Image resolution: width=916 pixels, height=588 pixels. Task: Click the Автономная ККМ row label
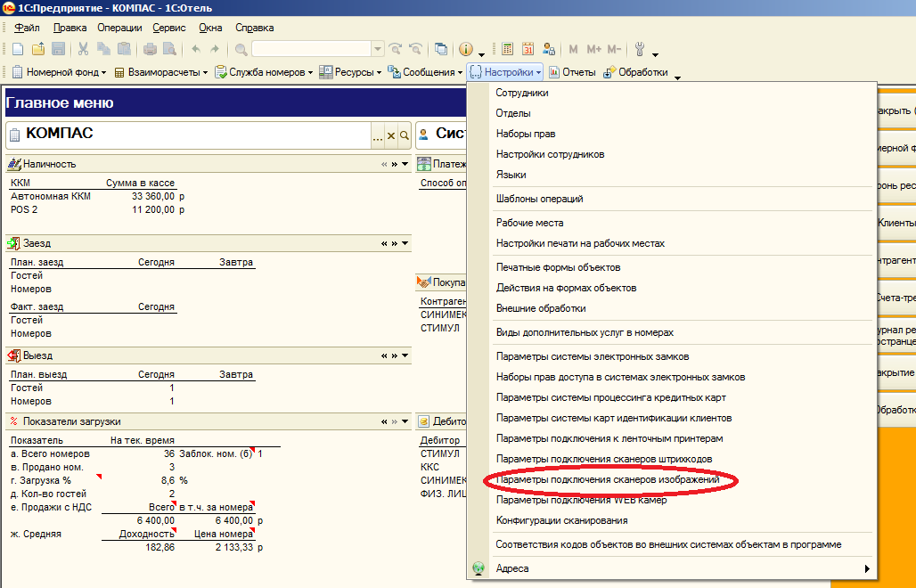(51, 196)
